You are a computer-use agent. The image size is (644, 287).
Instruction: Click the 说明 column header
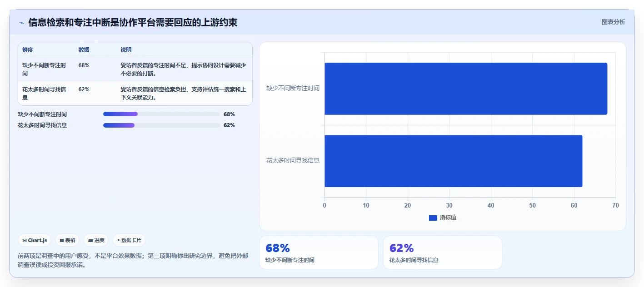[x=126, y=50]
